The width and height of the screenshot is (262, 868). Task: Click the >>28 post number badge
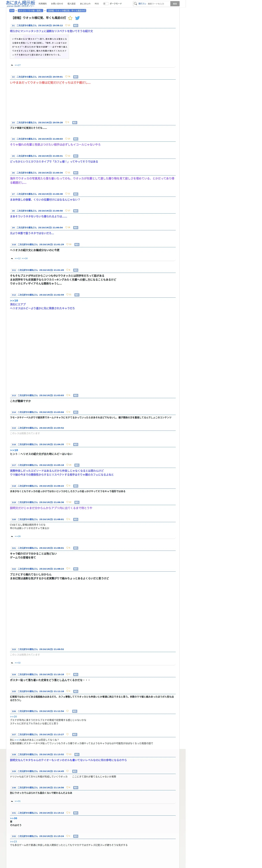tap(13, 754)
